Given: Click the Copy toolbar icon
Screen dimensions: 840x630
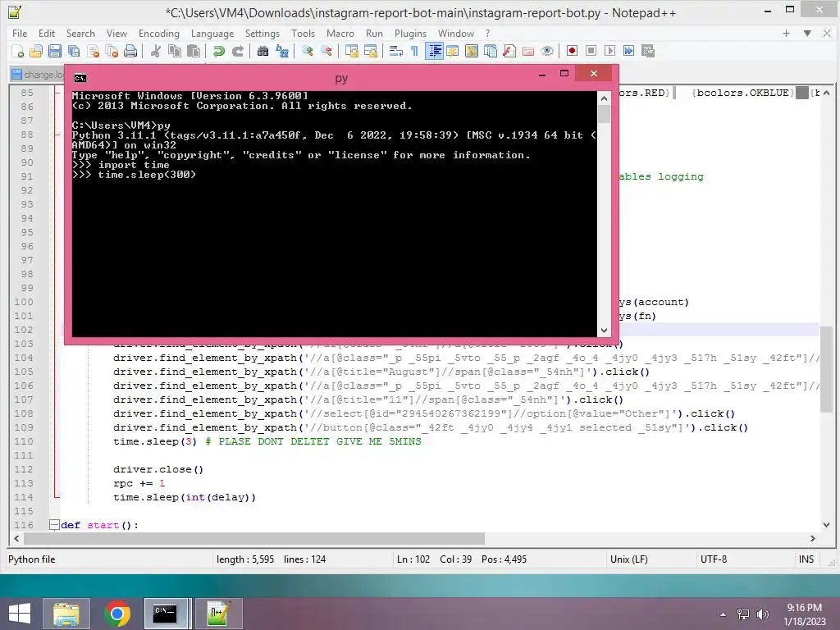Looking at the screenshot, I should [175, 51].
